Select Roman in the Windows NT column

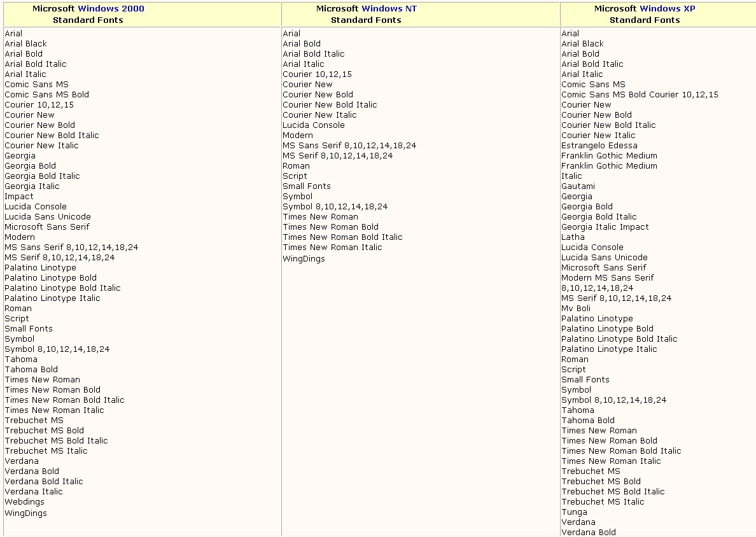(296, 166)
